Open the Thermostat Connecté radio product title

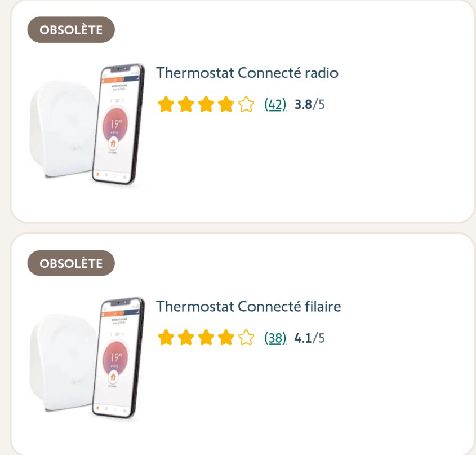247,73
